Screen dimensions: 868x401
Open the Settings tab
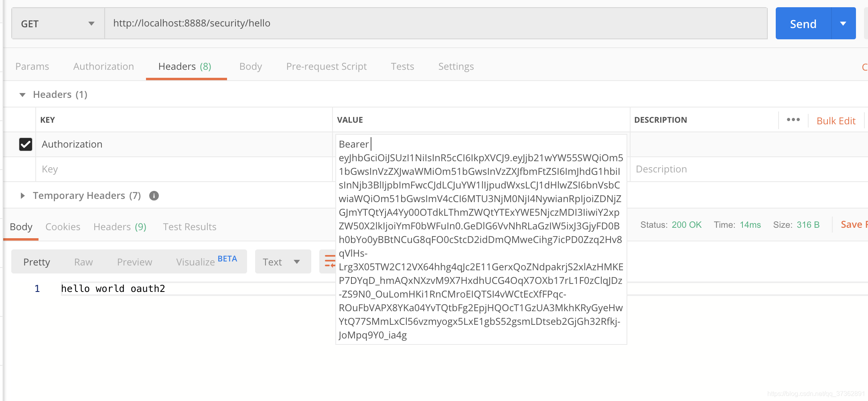click(x=456, y=67)
